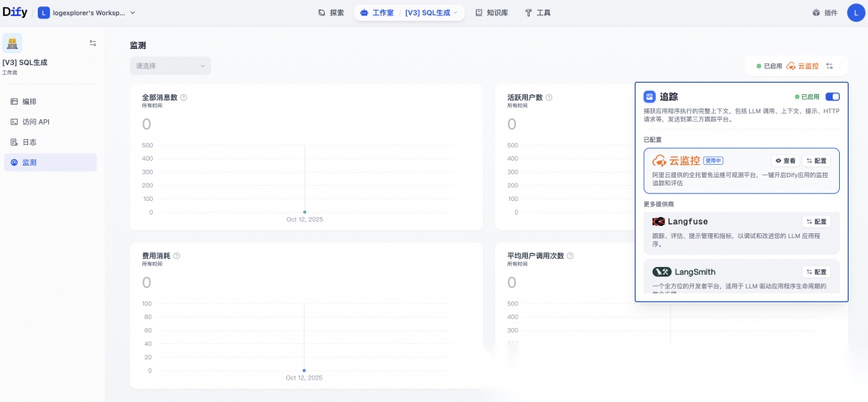
Task: Select 监测 in the sidebar
Action: click(51, 162)
